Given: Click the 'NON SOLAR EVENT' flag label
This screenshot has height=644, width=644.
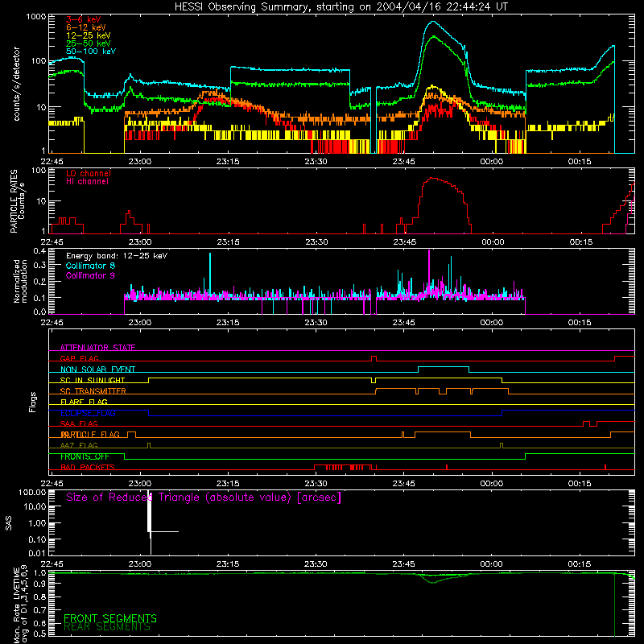Looking at the screenshot, I should pyautogui.click(x=97, y=369).
